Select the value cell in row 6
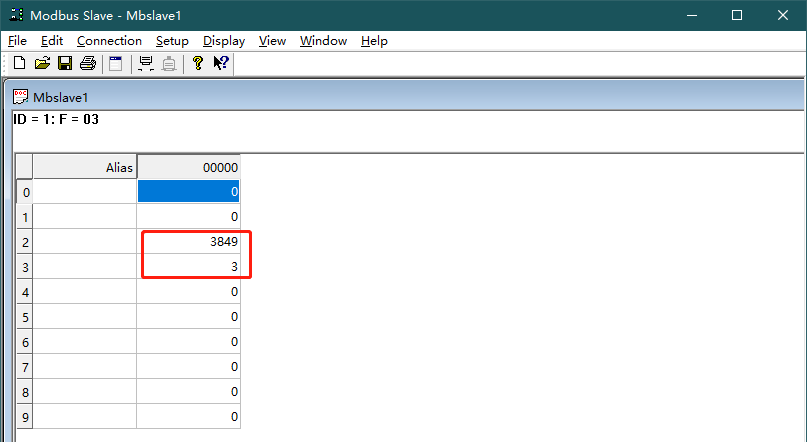The image size is (809, 442). tap(188, 342)
